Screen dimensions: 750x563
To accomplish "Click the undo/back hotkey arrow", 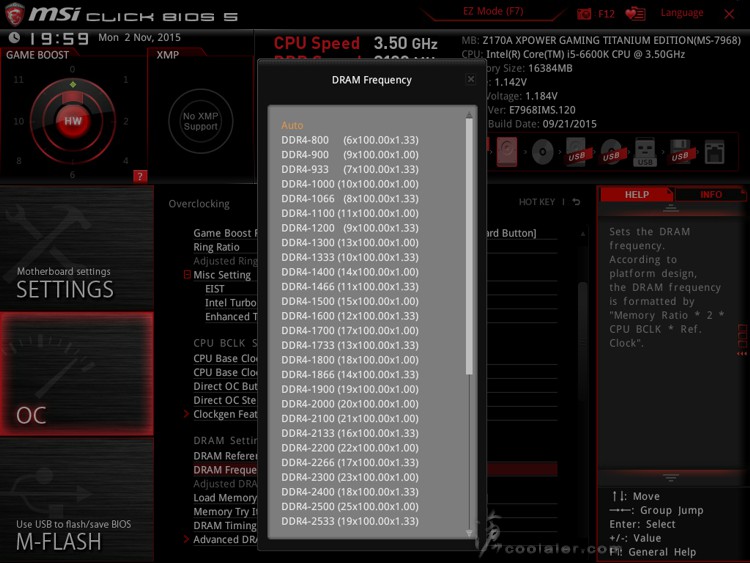I will click(576, 202).
